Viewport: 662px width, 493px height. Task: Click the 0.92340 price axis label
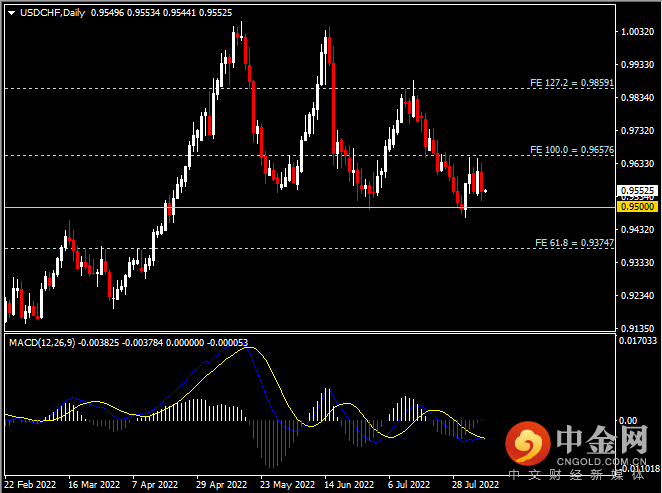tap(637, 295)
